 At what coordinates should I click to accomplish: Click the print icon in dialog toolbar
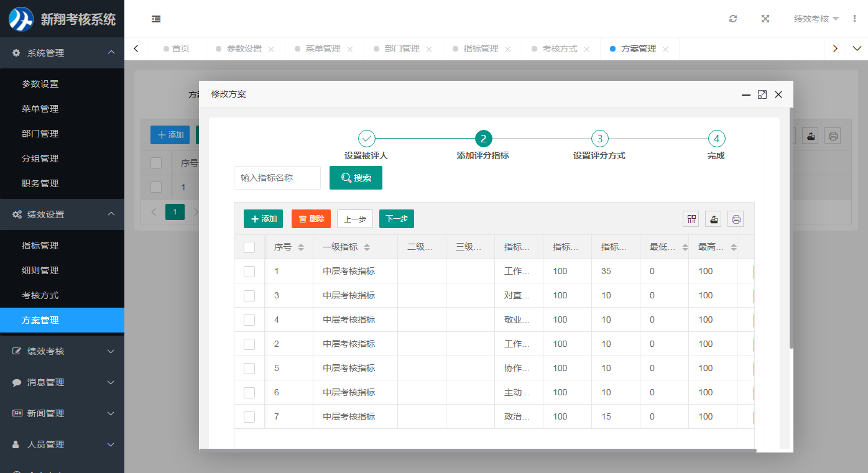pyautogui.click(x=736, y=219)
